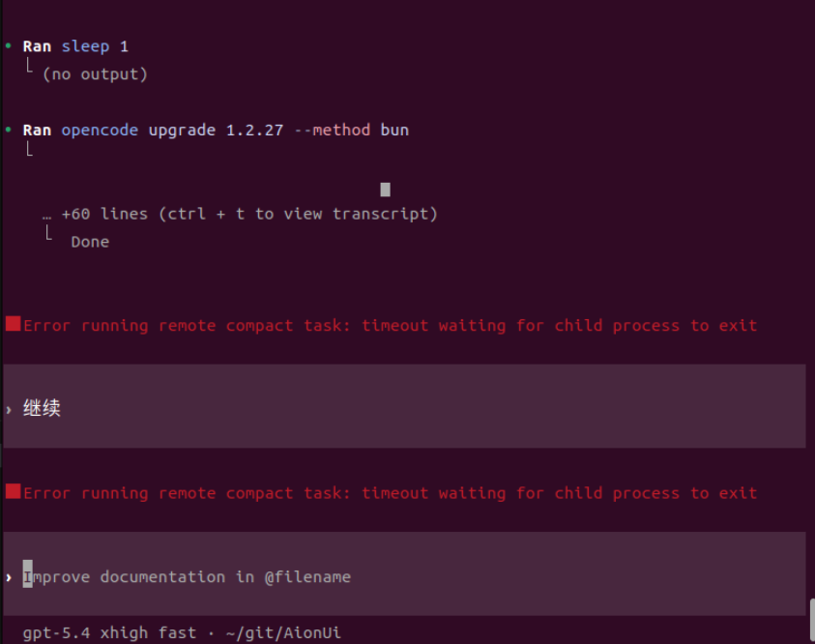
Task: Click the blue sleep command word
Action: tap(86, 46)
